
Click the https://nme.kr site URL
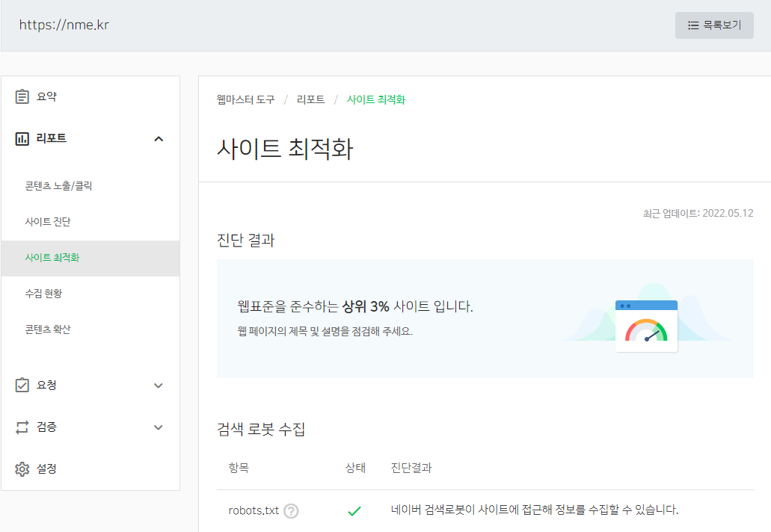click(x=64, y=25)
